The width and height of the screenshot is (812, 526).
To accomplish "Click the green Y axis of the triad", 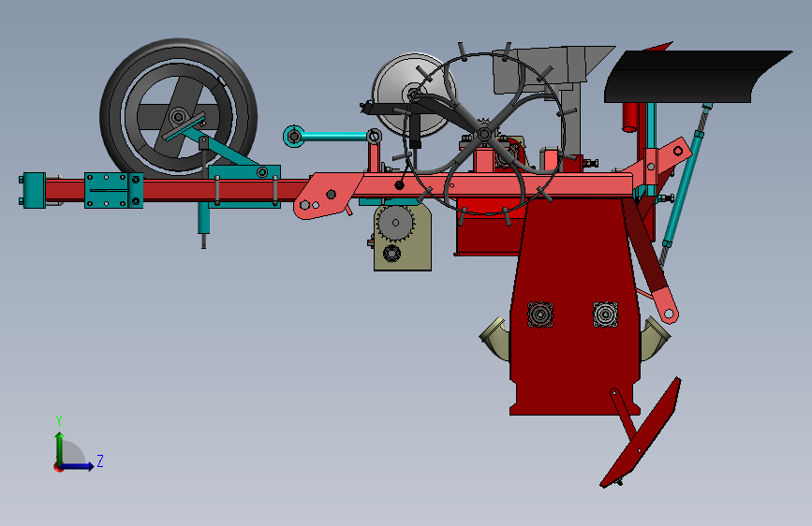I will click(60, 449).
